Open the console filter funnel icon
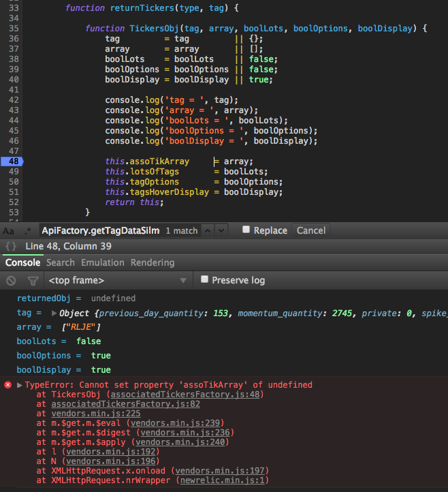448x492 pixels. 33,281
